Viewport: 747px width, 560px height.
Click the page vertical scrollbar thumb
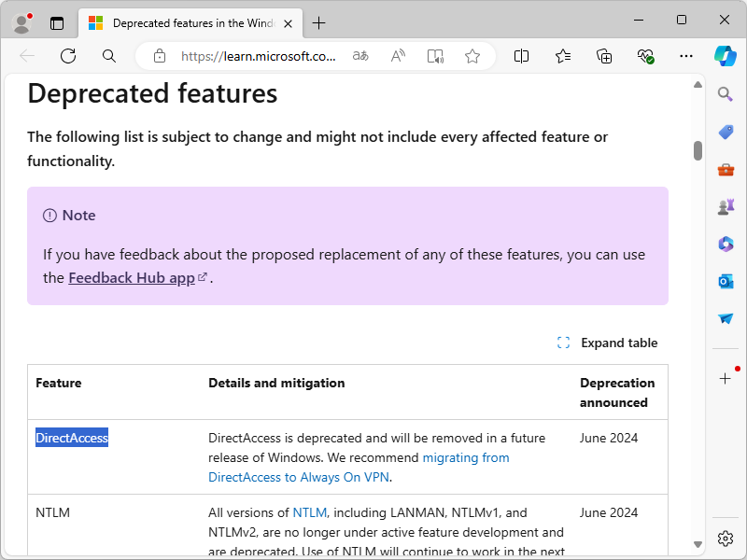click(698, 150)
